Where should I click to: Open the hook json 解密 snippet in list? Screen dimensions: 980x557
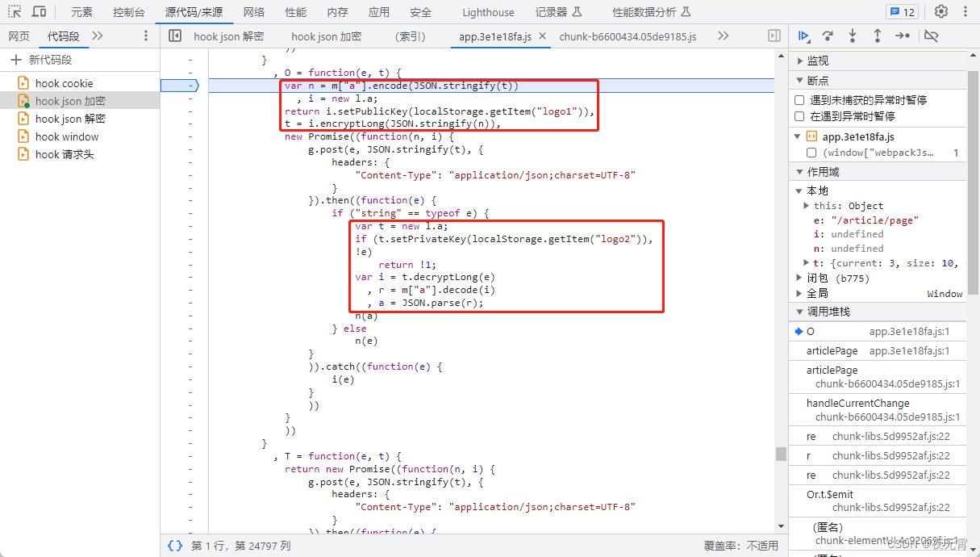click(x=80, y=119)
